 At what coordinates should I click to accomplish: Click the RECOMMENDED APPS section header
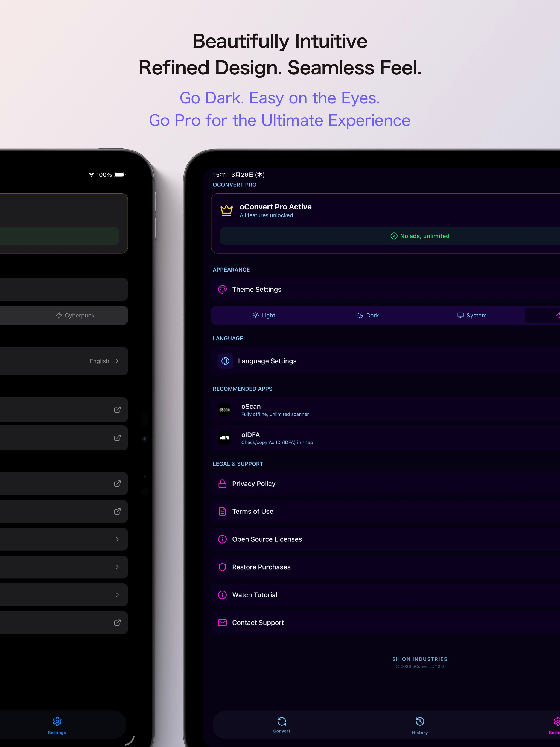pyautogui.click(x=243, y=389)
